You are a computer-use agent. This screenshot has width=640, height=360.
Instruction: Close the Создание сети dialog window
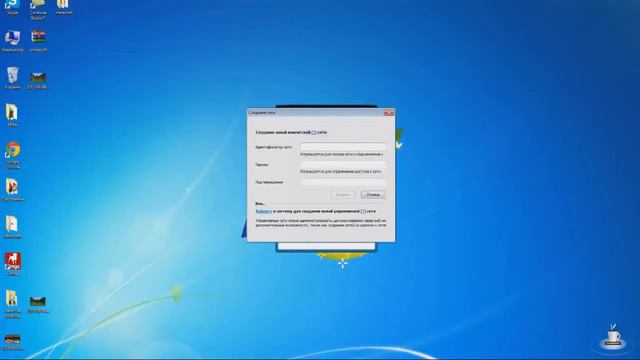click(389, 113)
